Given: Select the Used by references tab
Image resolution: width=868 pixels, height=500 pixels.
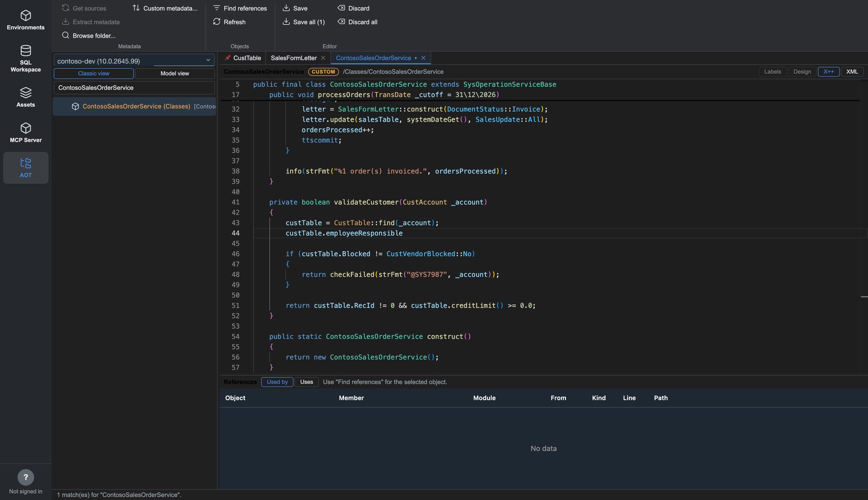Looking at the screenshot, I should [x=277, y=382].
